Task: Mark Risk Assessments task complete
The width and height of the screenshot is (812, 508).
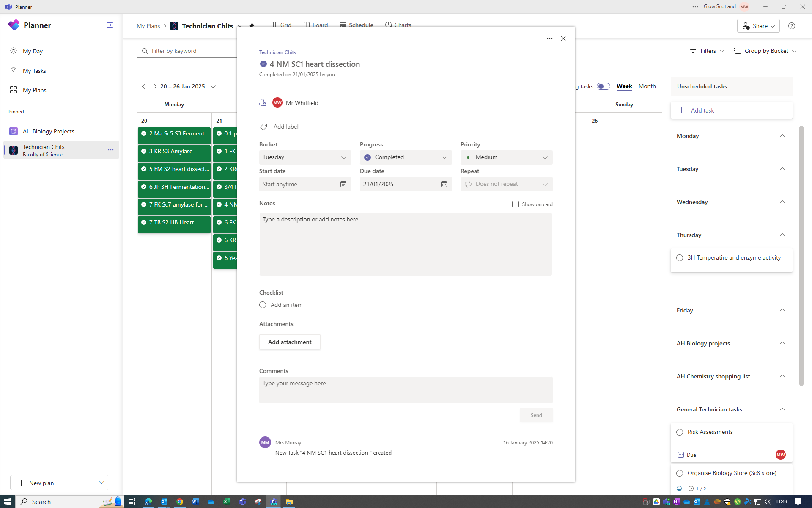Action: click(x=679, y=432)
